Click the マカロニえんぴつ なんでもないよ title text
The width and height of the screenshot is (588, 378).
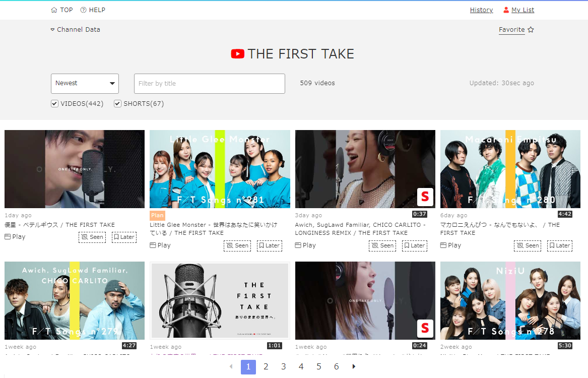tap(500, 229)
